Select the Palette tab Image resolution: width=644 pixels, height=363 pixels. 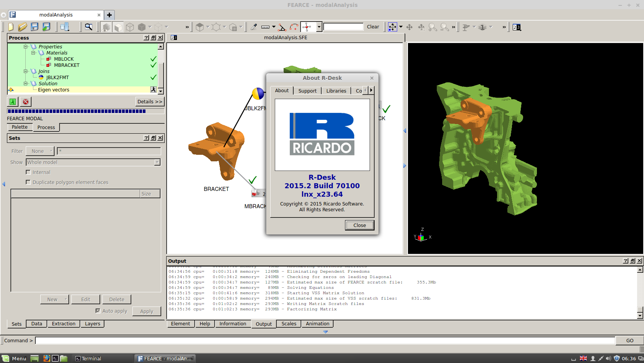pos(20,127)
